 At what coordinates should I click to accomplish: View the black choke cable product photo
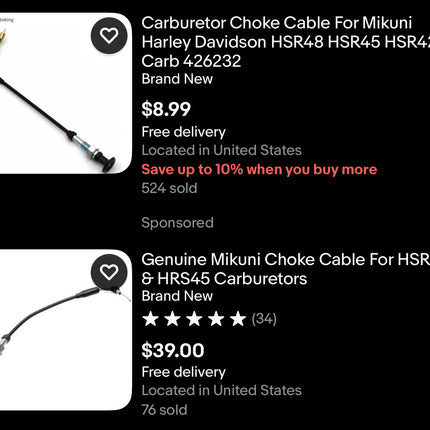(x=66, y=93)
